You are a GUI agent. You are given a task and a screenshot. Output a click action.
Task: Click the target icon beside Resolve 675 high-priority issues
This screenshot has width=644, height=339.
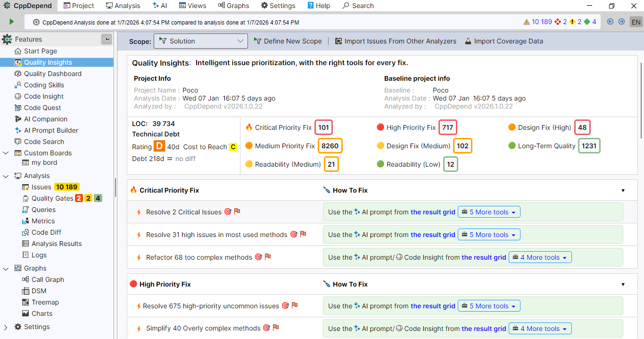(285, 305)
